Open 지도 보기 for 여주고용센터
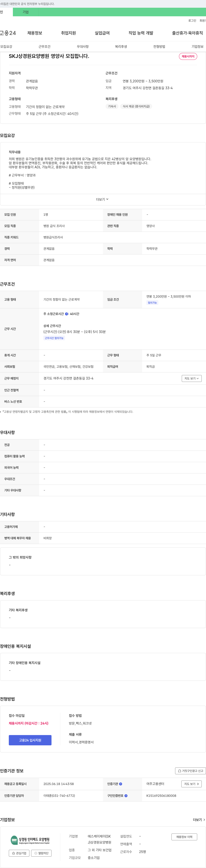The width and height of the screenshot is (206, 868). coord(191,784)
